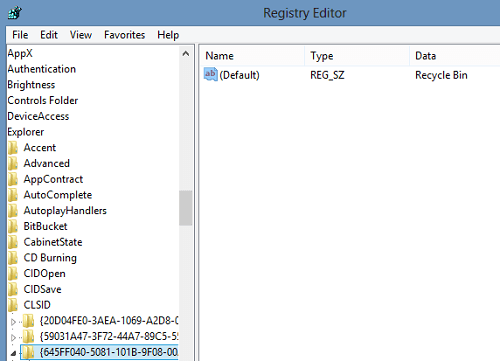500x361 pixels.
Task: Select the BitBucket key label
Action: (45, 226)
